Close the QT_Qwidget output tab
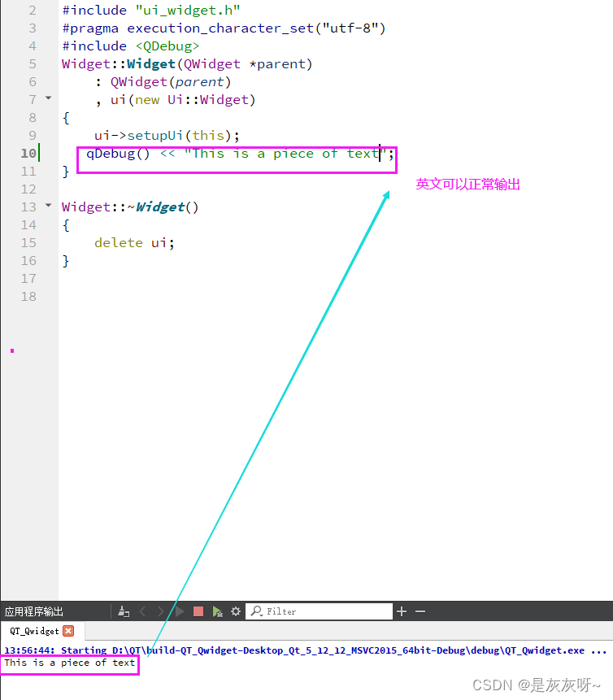Viewport: 613px width, 700px height. (68, 631)
